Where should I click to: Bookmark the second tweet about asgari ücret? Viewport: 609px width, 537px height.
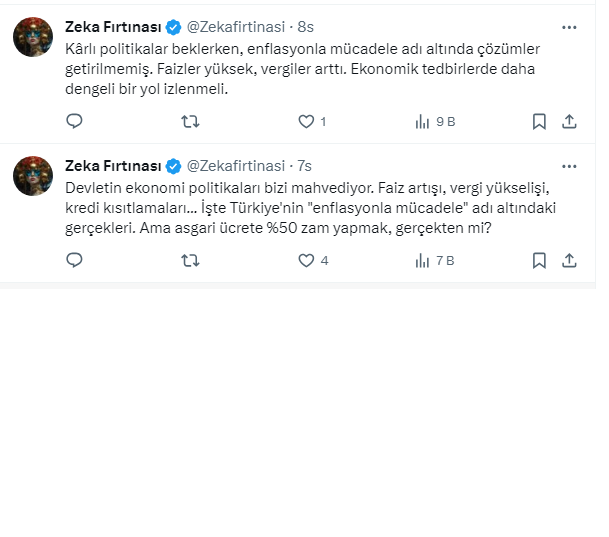pos(539,260)
